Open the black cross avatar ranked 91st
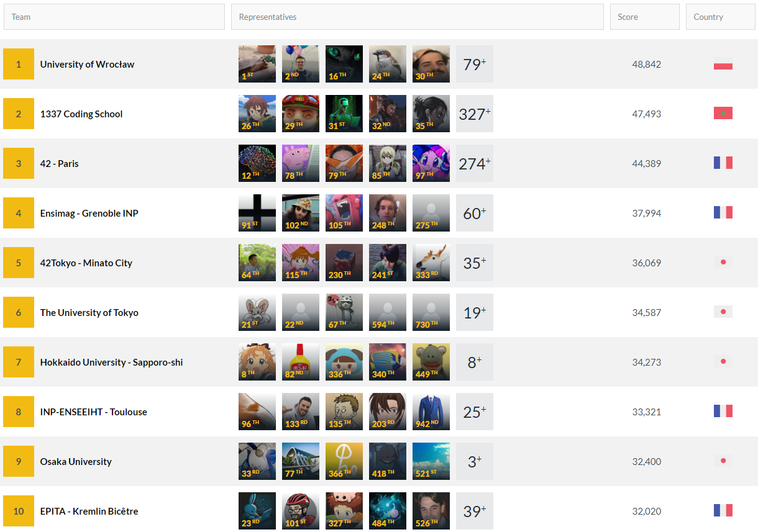Screen dimensions: 758x532 click(257, 213)
